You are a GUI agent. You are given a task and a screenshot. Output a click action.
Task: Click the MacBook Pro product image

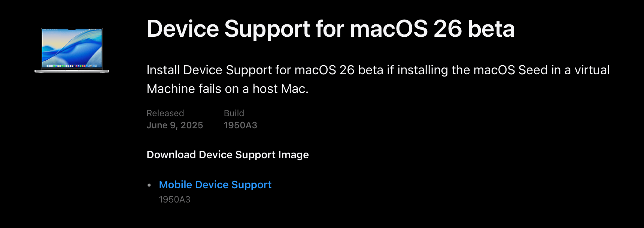[x=72, y=50]
